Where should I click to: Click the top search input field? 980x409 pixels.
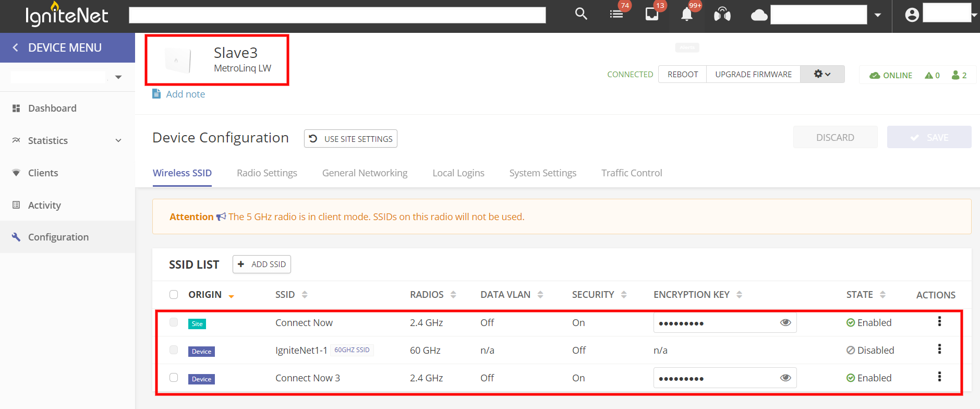(337, 15)
